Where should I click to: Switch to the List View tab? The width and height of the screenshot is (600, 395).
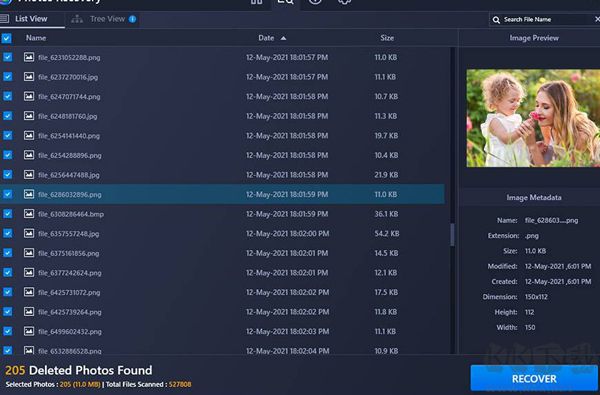[31, 19]
